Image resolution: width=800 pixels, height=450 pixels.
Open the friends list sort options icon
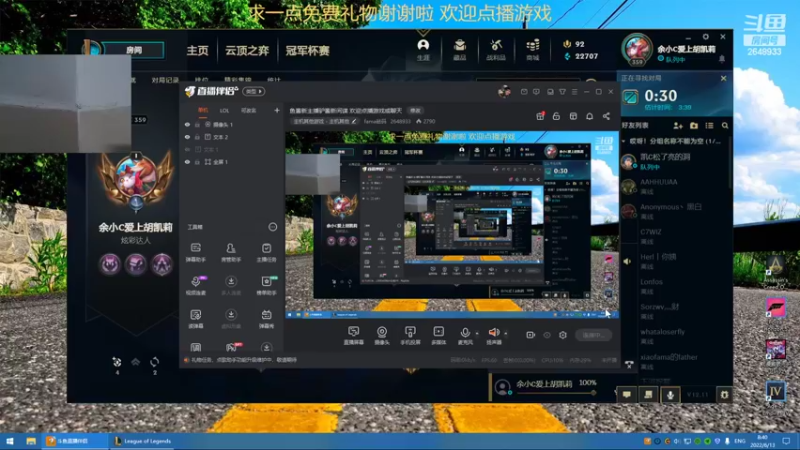coord(709,126)
